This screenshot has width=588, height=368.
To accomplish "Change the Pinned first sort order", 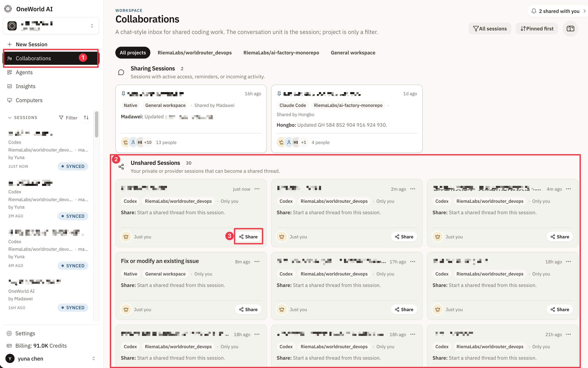I will pos(537,29).
